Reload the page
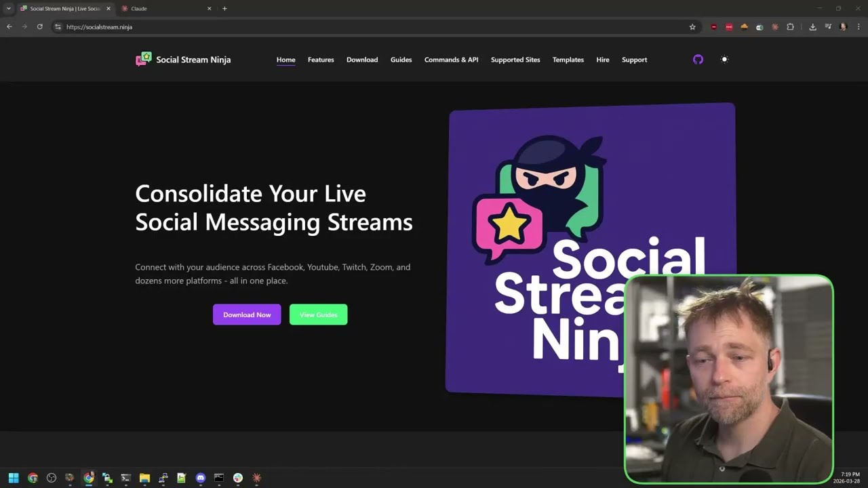This screenshot has height=488, width=868. tap(40, 27)
